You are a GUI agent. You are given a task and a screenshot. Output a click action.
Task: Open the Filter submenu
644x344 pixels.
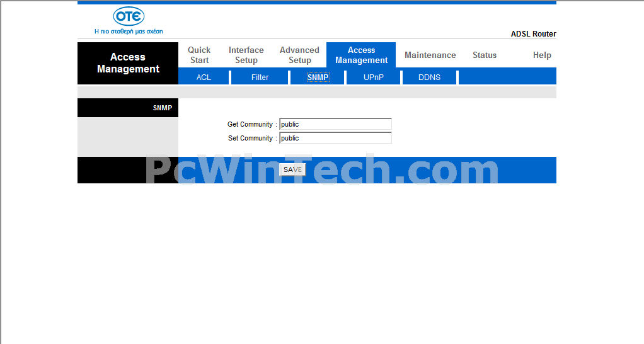click(260, 77)
